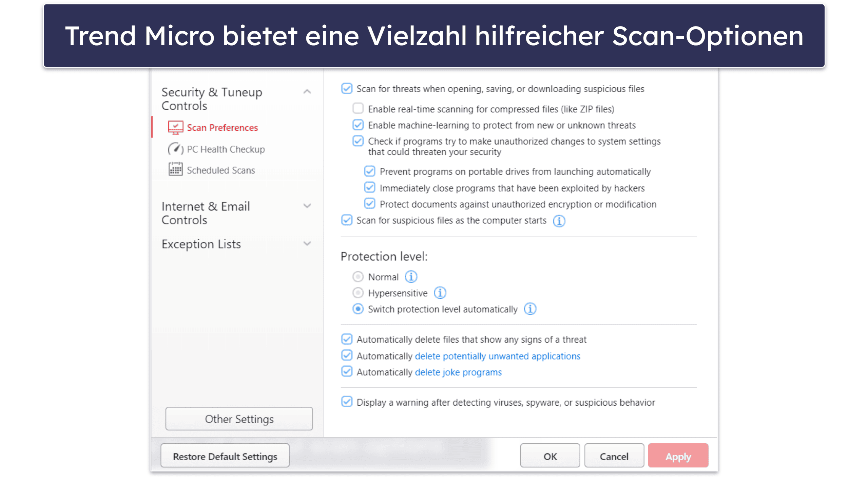This screenshot has width=868, height=480.
Task: Open PC Health Checkup settings
Action: tap(226, 149)
